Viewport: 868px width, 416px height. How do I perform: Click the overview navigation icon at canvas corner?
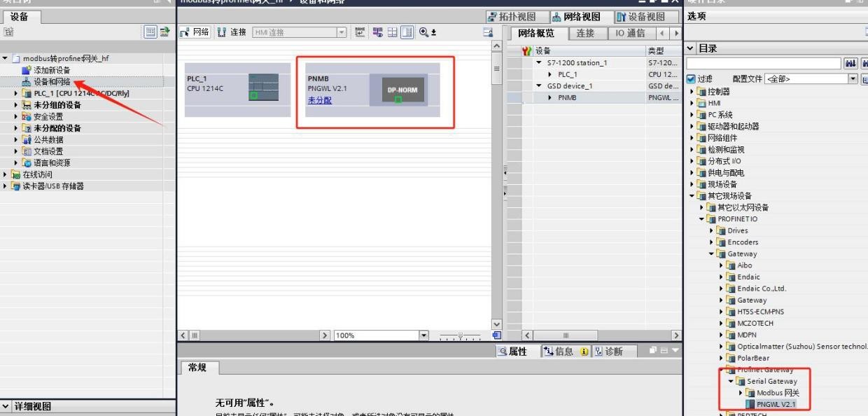pos(497,335)
